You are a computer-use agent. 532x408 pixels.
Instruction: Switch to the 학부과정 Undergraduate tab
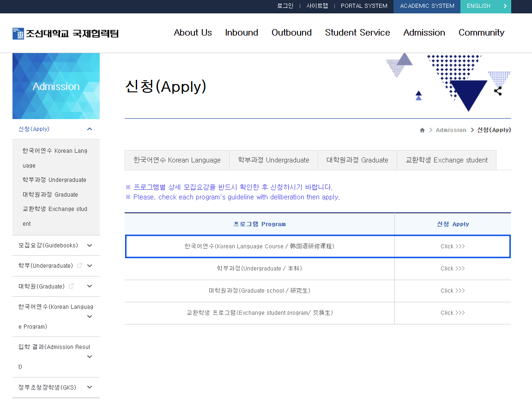(x=273, y=160)
